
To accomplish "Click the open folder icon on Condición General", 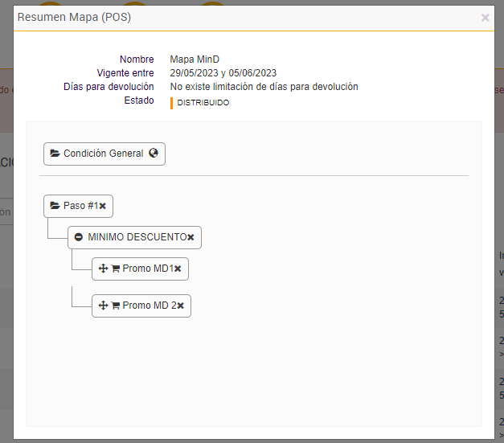I will (55, 154).
